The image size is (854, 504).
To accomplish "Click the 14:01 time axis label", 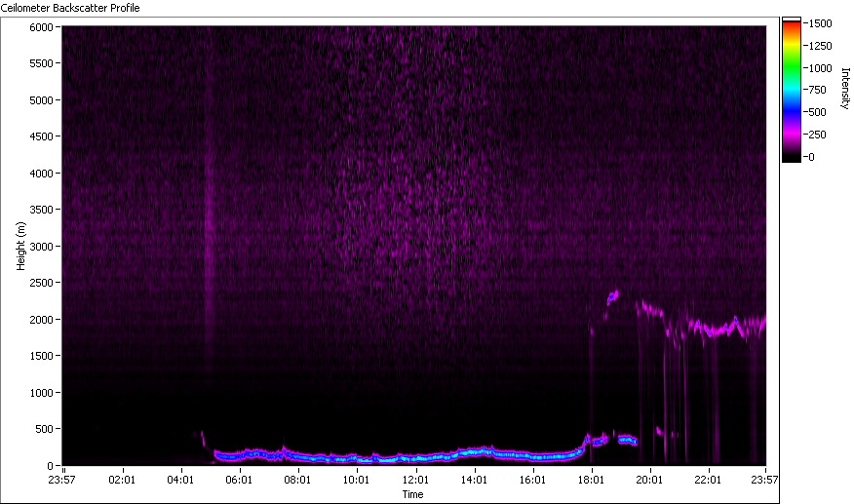I will click(474, 480).
